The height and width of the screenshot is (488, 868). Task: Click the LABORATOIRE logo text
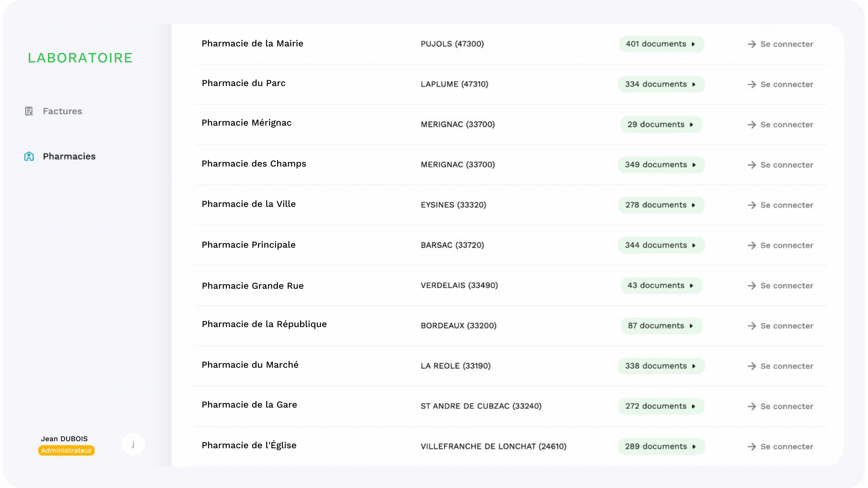(x=80, y=58)
